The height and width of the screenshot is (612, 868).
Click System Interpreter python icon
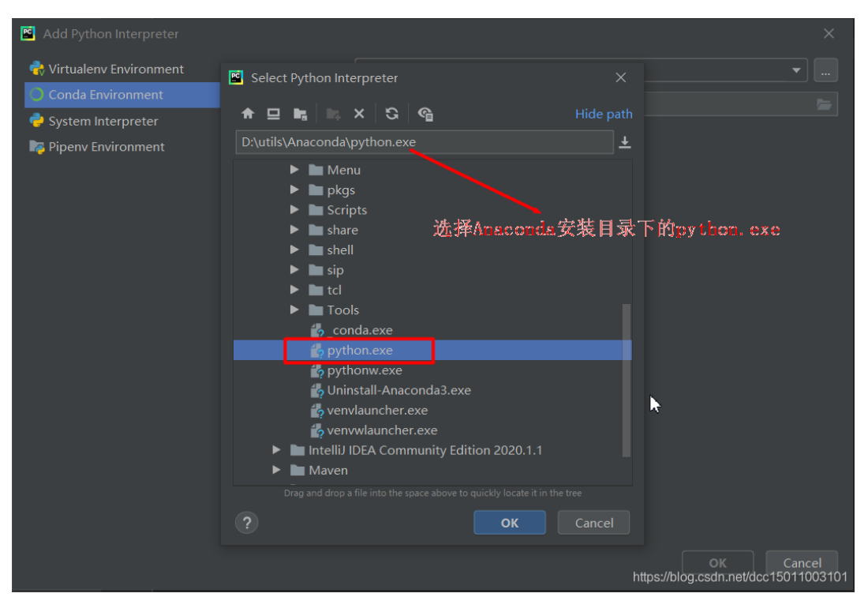pyautogui.click(x=37, y=121)
